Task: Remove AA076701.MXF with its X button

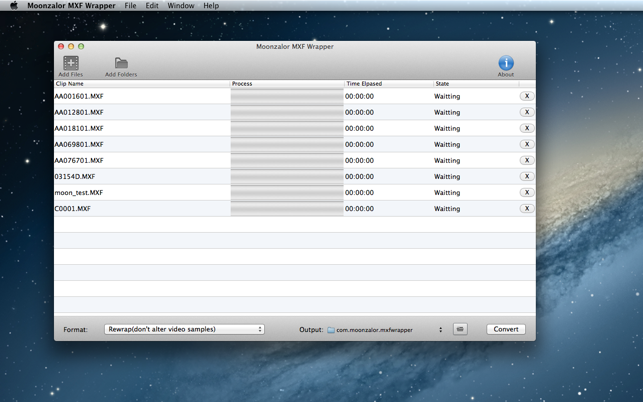Action: coord(527,160)
